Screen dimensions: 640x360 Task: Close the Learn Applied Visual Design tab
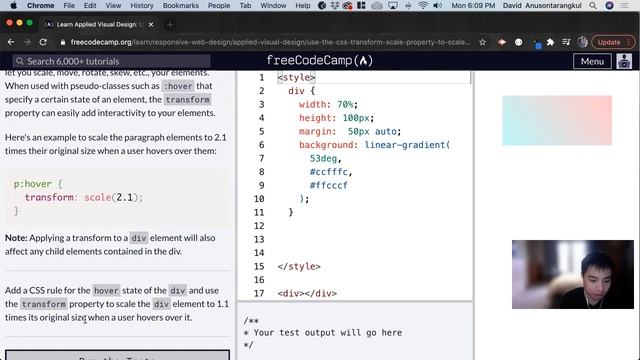click(151, 24)
